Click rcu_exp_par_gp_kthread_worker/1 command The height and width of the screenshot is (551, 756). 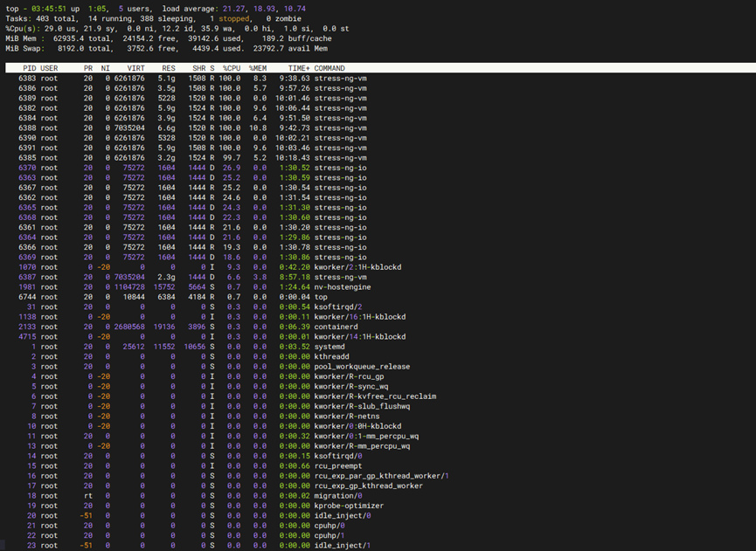[x=382, y=476]
